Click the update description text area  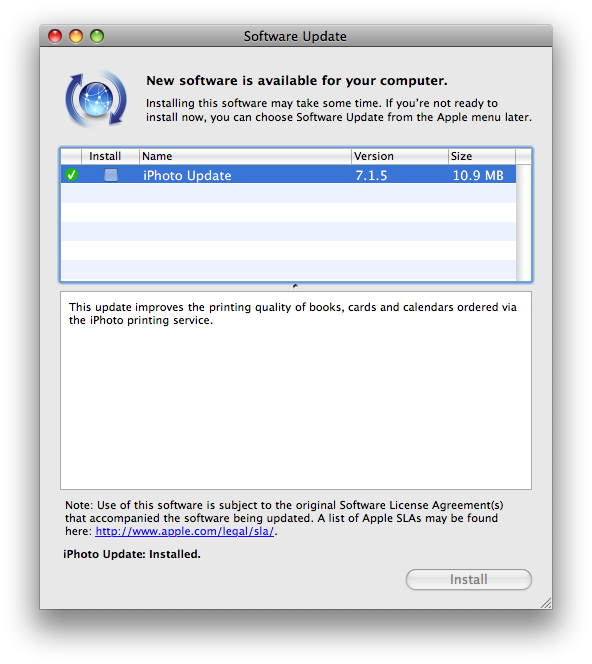point(296,390)
